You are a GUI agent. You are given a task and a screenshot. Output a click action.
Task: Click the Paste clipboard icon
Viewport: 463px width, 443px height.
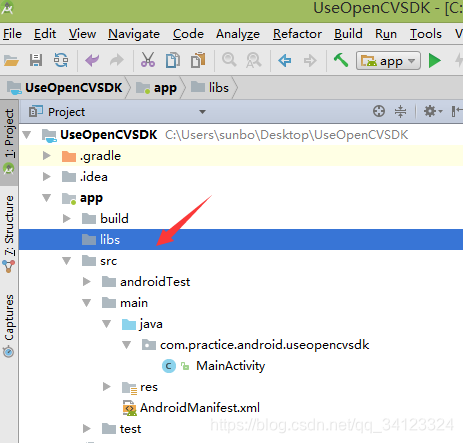(x=198, y=60)
